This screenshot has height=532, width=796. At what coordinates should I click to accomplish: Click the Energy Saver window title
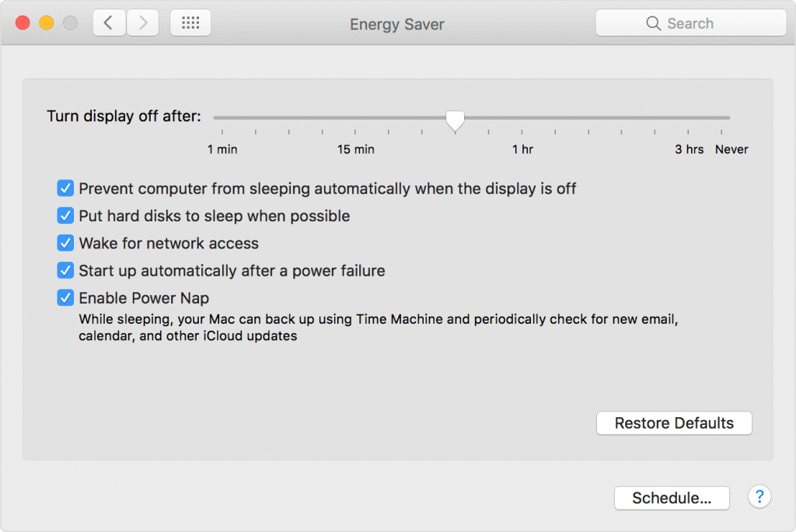click(x=397, y=24)
